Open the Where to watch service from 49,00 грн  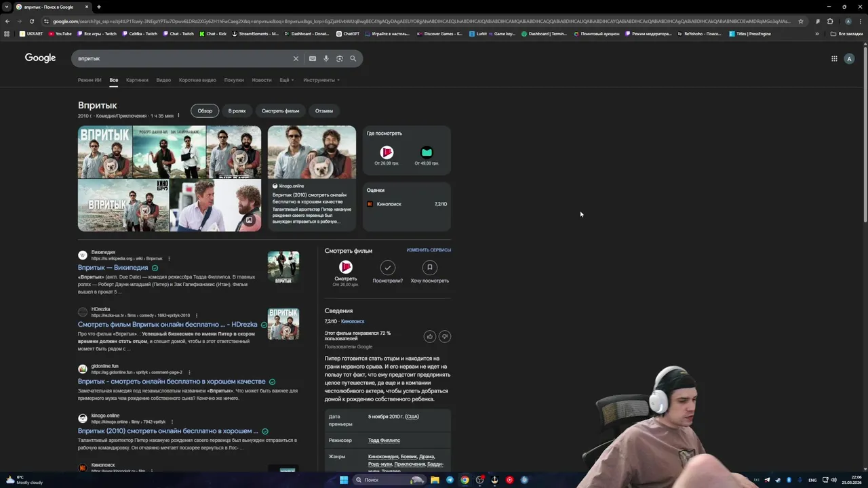(x=427, y=155)
